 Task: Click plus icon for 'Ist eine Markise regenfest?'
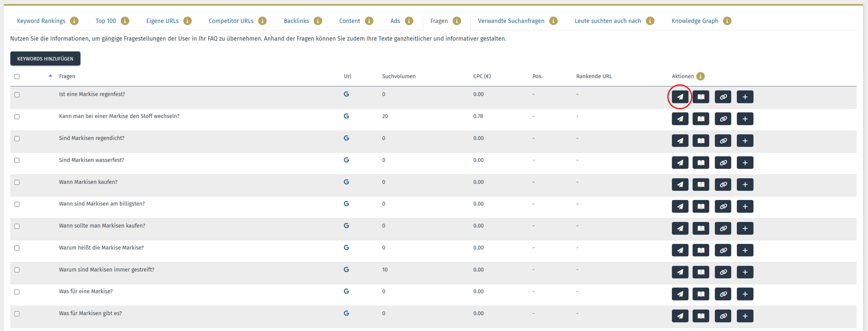pos(745,97)
